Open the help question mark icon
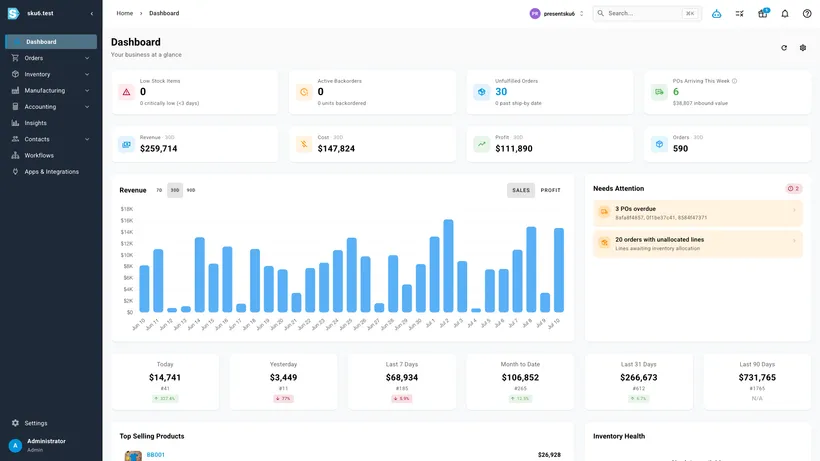Image resolution: width=820 pixels, height=461 pixels. pos(807,14)
